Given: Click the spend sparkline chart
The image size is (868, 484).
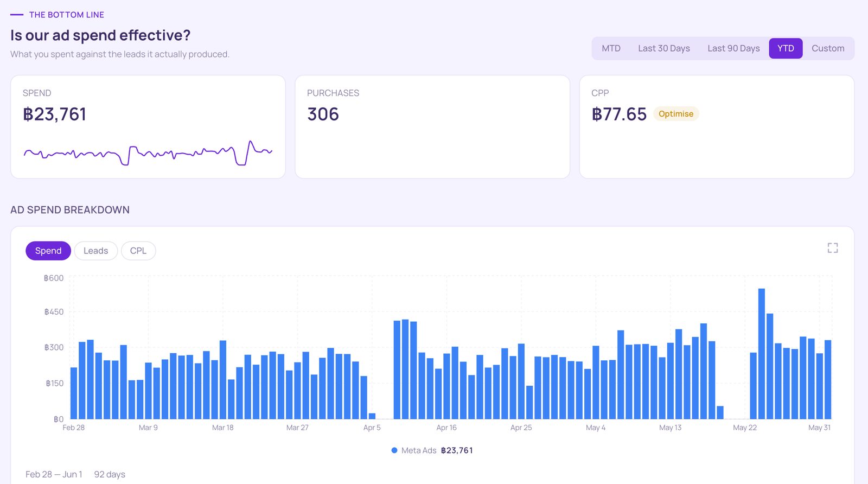Looking at the screenshot, I should 148,153.
